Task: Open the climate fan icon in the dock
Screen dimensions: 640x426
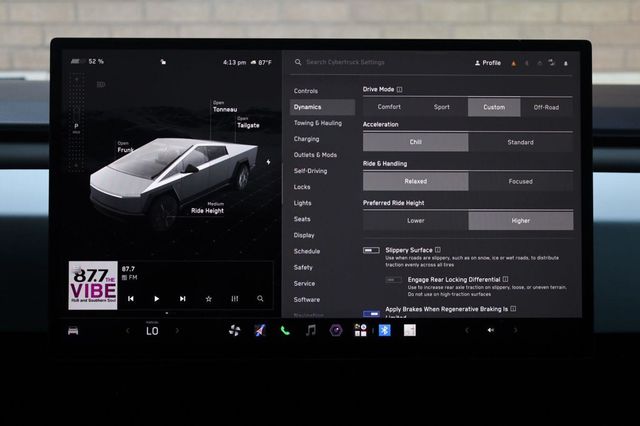Action: (234, 331)
